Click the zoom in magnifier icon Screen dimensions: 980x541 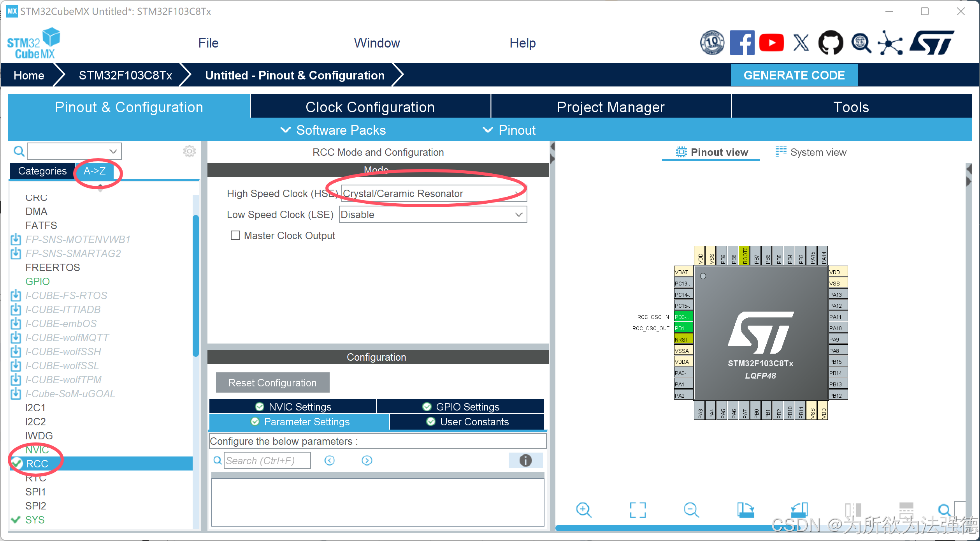pos(583,509)
